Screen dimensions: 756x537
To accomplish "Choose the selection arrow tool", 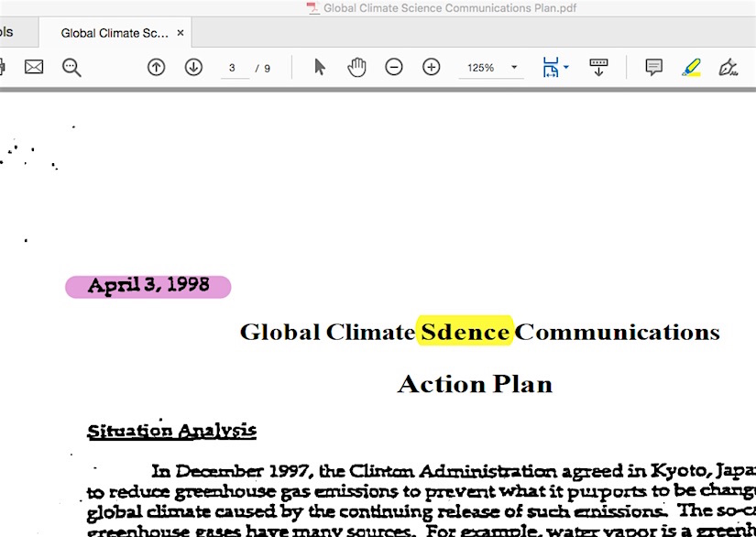I will [320, 67].
